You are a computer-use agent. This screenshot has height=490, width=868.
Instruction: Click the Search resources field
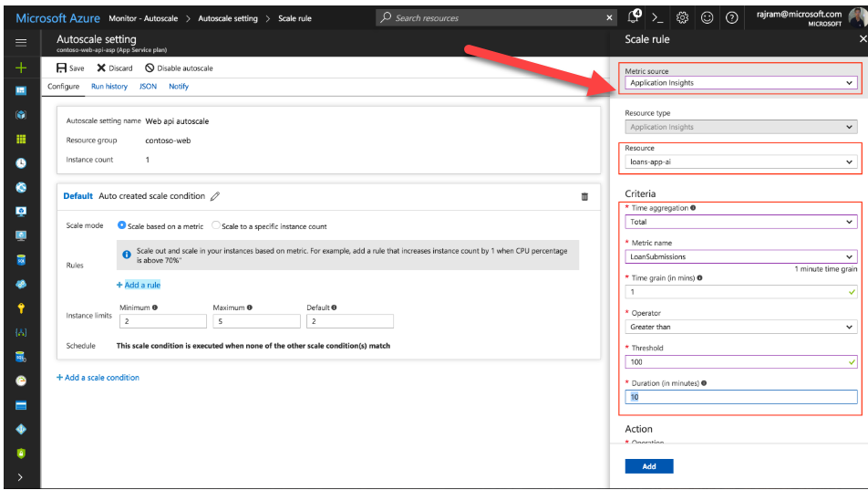coord(495,17)
